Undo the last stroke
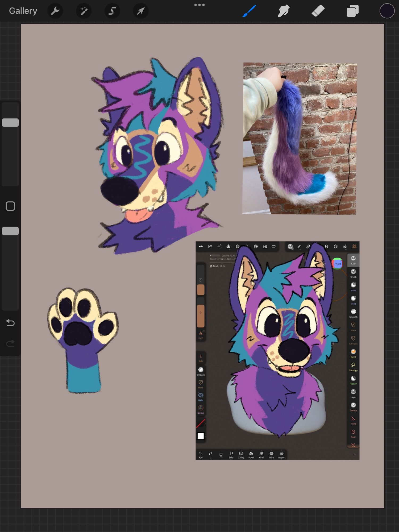 10,323
